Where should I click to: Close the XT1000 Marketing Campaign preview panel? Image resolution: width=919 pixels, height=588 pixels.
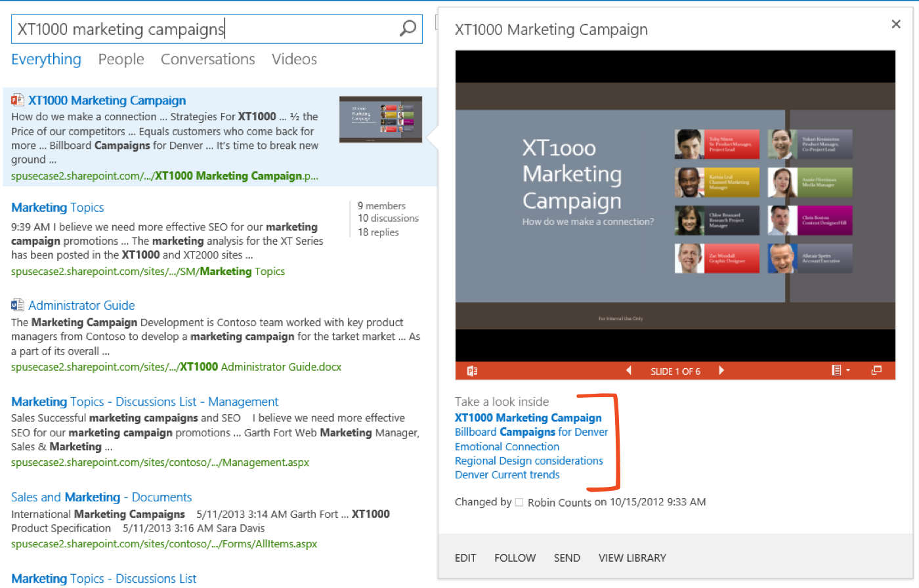pos(896,24)
